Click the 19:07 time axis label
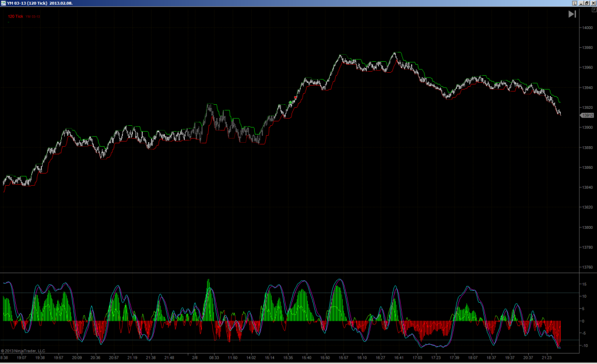597x364 pixels. click(x=22, y=358)
